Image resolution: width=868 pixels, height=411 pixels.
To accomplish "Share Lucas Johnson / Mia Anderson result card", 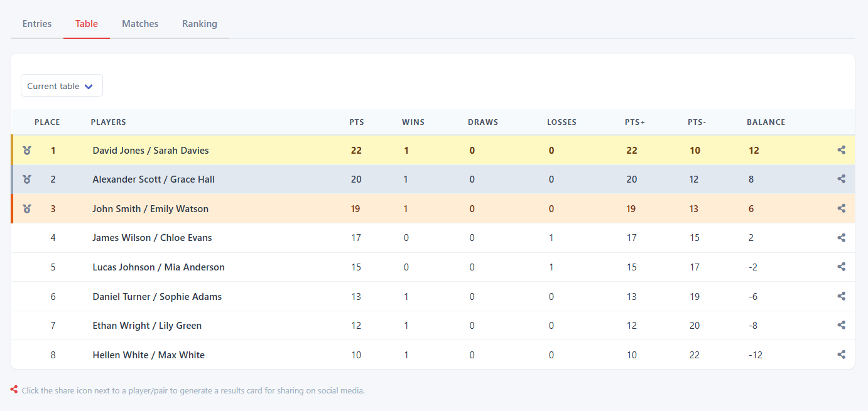I will tap(842, 267).
